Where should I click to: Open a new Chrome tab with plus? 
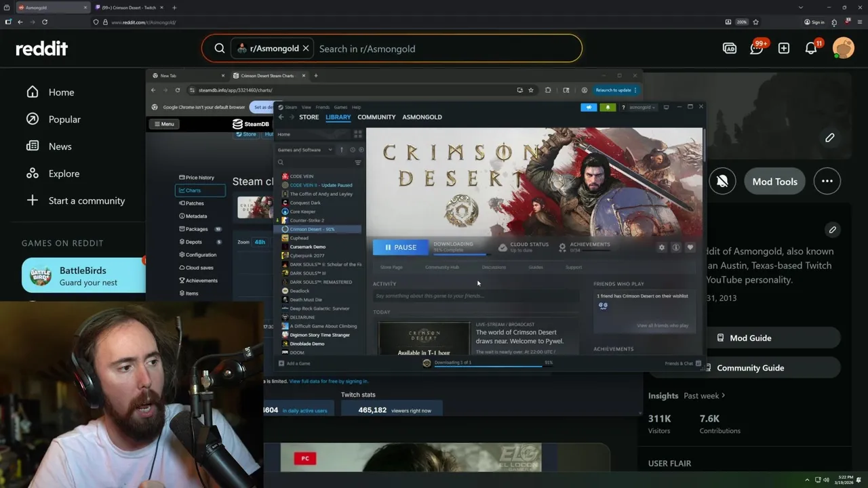[x=315, y=76]
